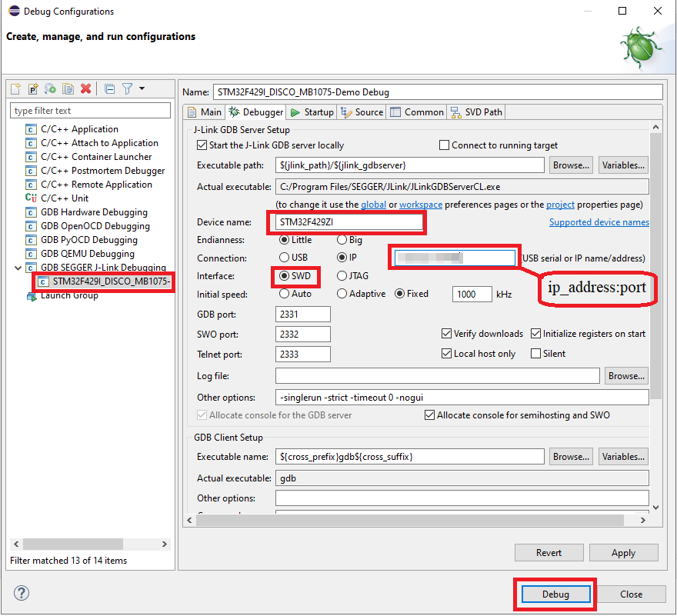
Task: Collapse GDB SEGGER J-Link Debugging node
Action: click(x=18, y=268)
